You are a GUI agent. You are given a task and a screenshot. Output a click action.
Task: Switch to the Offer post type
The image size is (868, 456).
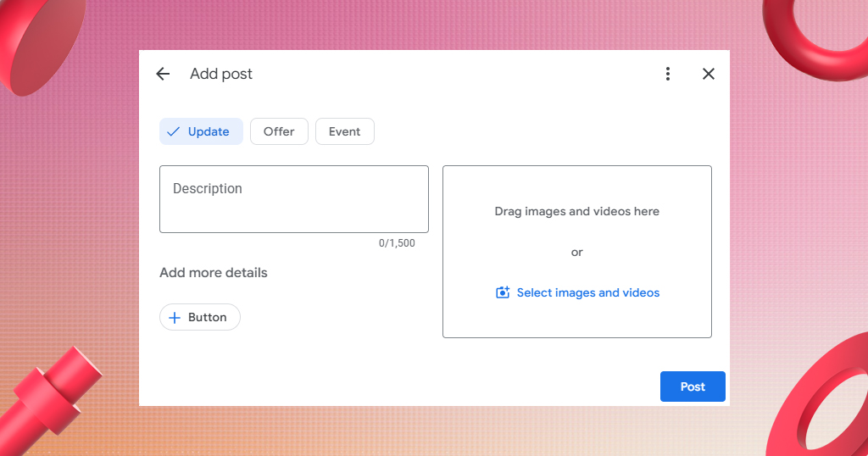[279, 131]
